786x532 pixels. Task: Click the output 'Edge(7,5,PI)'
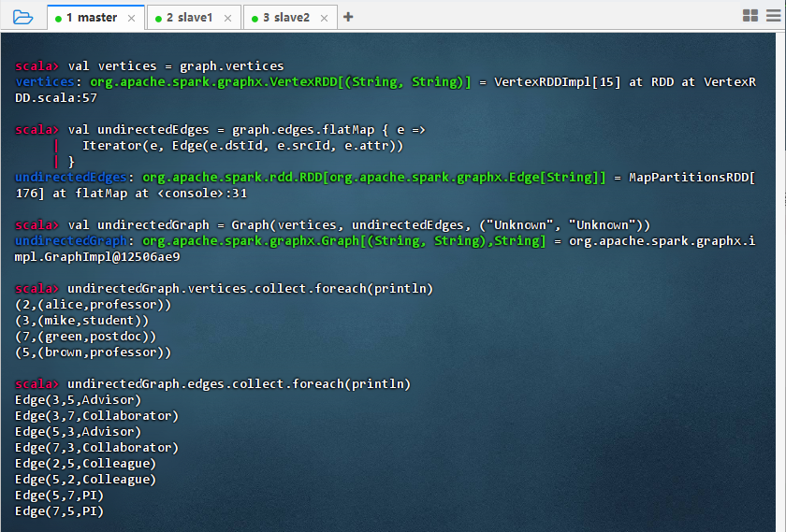60,511
